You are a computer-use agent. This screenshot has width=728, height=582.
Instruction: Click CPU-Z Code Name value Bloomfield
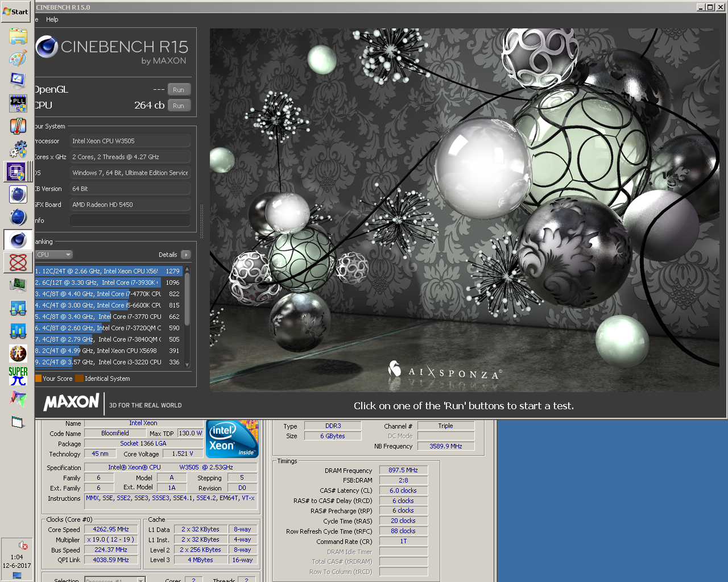pyautogui.click(x=115, y=433)
